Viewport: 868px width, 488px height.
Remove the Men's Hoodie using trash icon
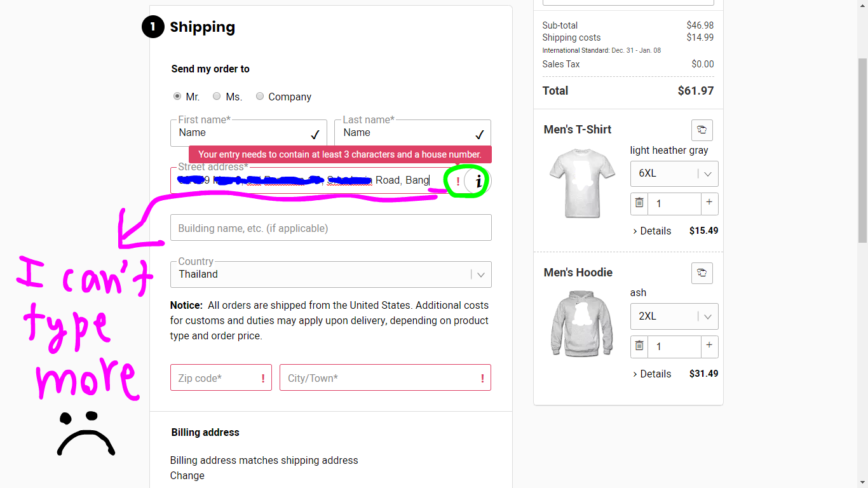tap(639, 346)
